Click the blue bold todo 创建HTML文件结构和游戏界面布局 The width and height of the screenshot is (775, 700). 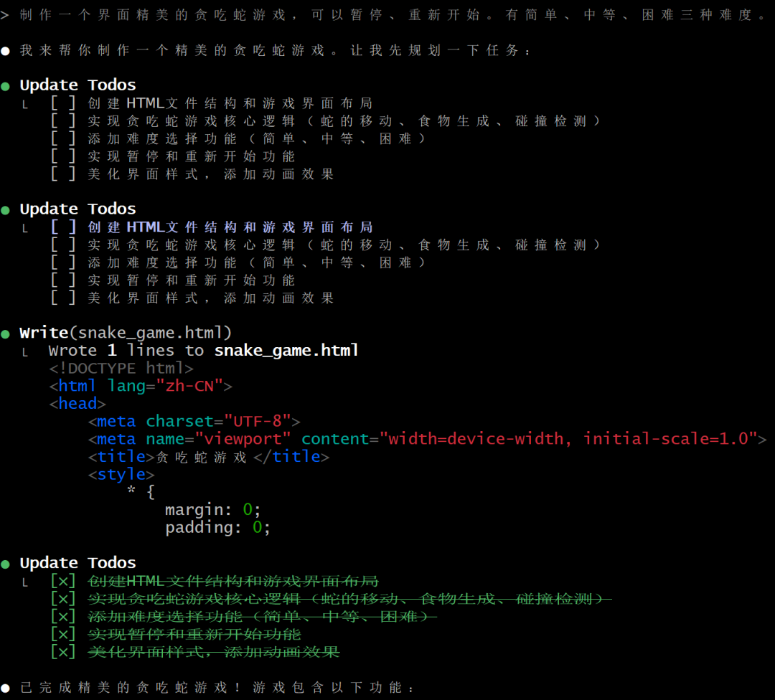(x=230, y=227)
